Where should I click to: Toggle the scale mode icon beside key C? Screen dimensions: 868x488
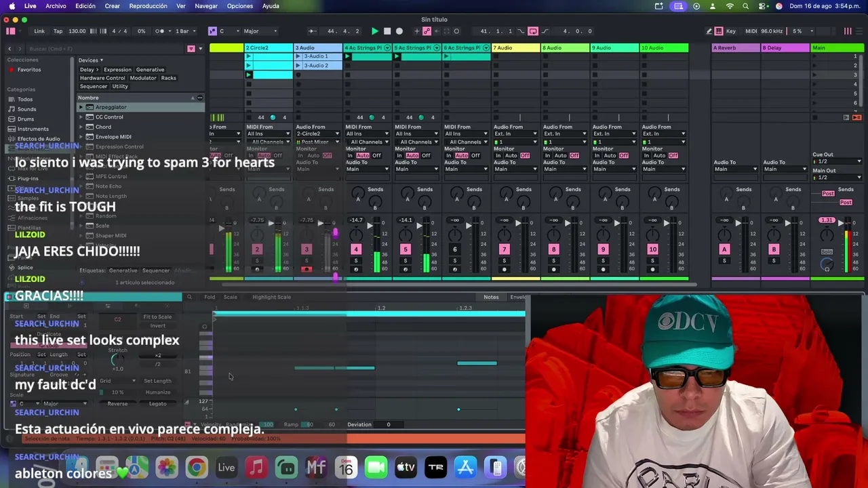tap(212, 31)
